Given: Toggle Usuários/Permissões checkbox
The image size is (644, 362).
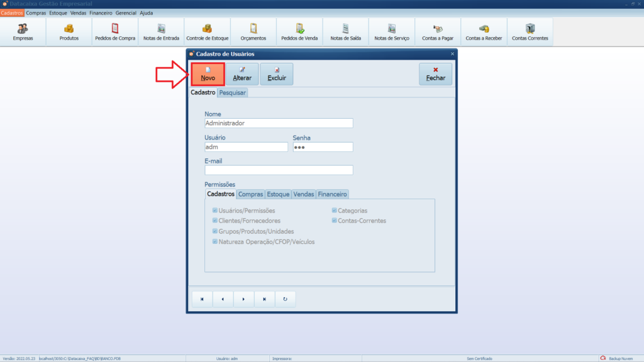Looking at the screenshot, I should (214, 211).
